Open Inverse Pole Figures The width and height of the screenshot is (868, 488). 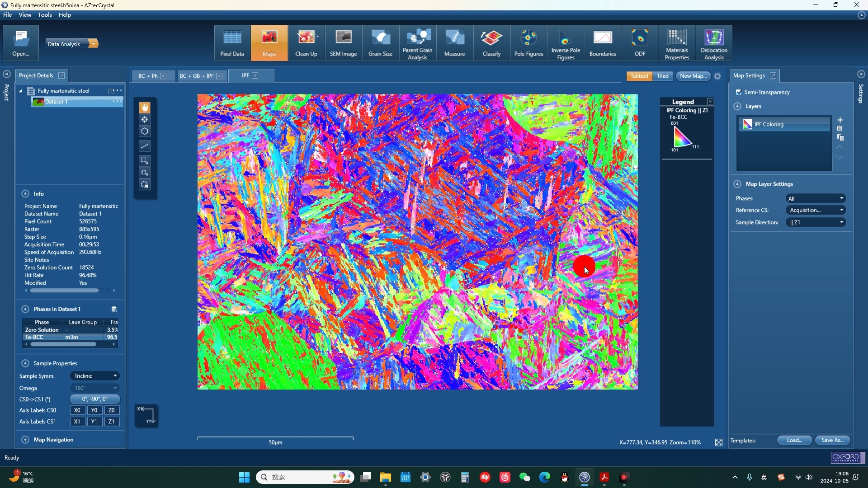pyautogui.click(x=566, y=43)
